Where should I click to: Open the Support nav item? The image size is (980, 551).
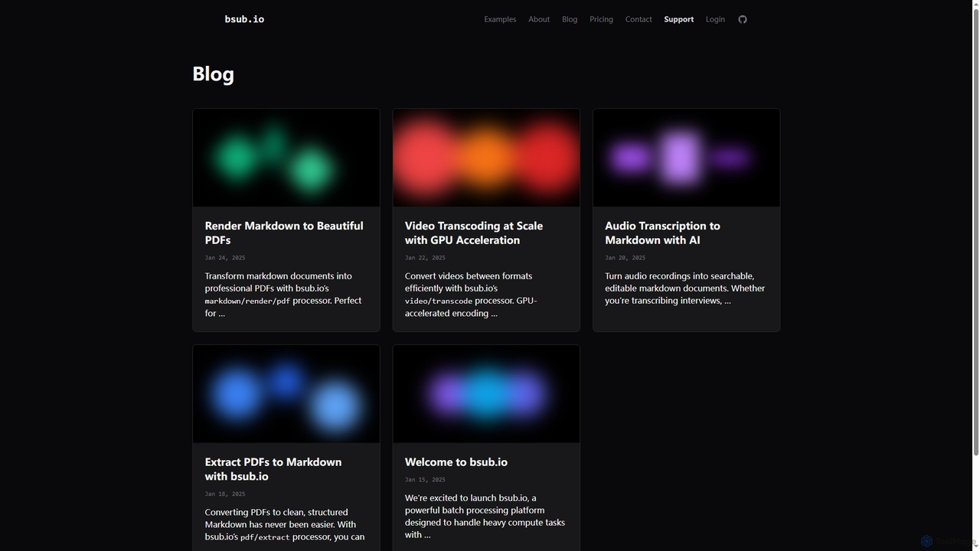click(679, 19)
